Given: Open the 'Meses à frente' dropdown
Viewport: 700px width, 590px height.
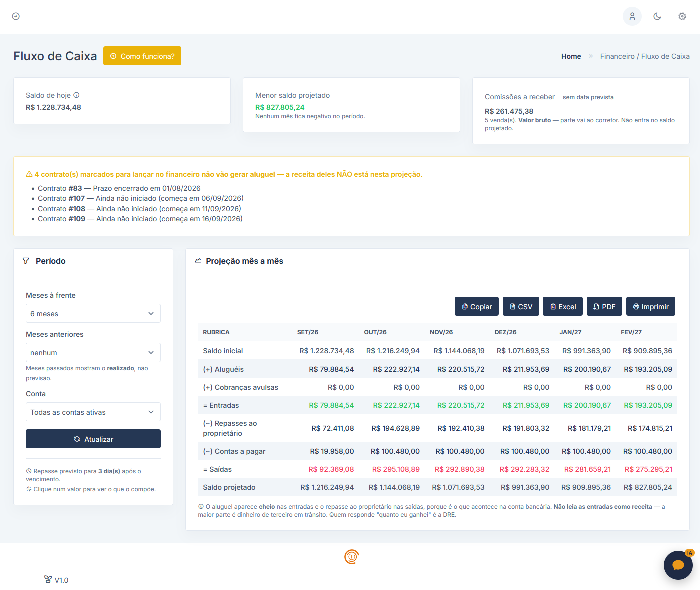Looking at the screenshot, I should point(93,313).
